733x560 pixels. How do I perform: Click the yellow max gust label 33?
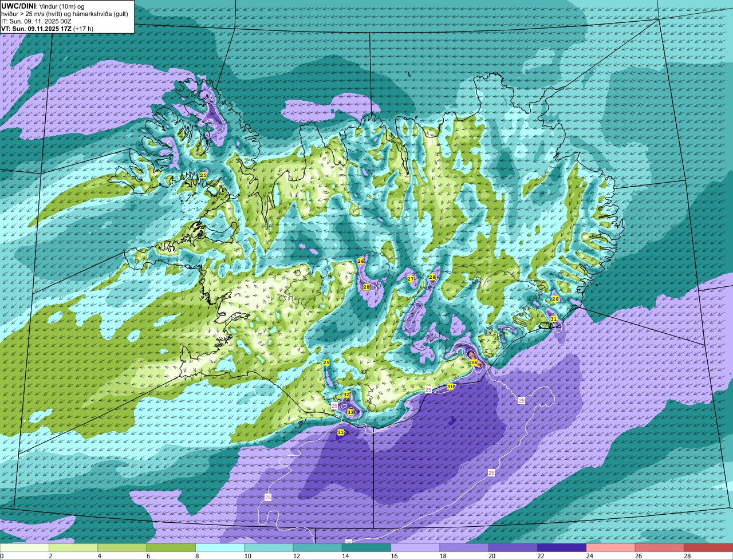pos(350,412)
